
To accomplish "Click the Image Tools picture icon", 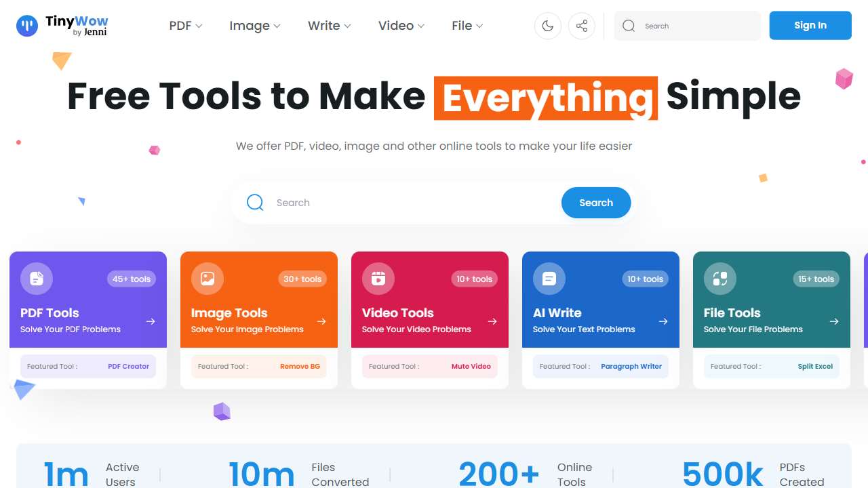I will (x=208, y=279).
